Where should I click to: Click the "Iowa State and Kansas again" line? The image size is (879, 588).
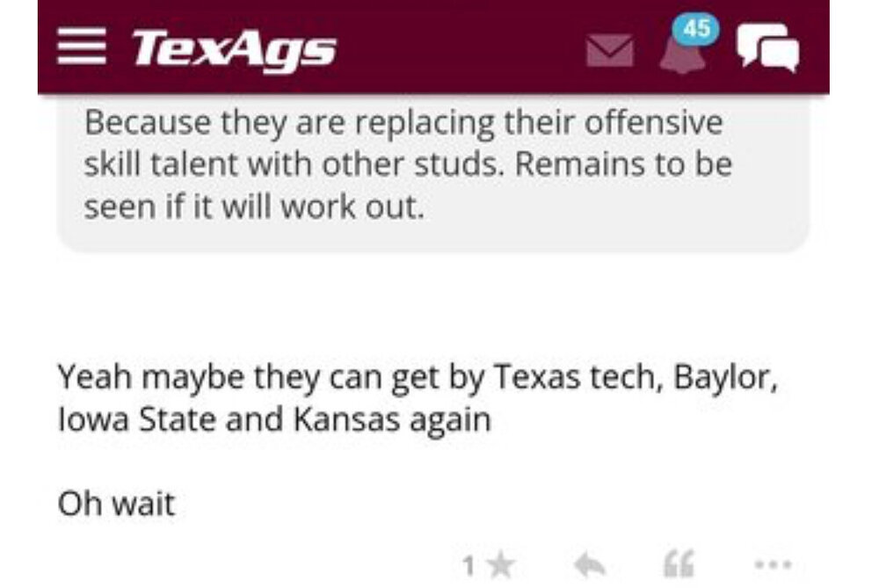click(x=274, y=419)
